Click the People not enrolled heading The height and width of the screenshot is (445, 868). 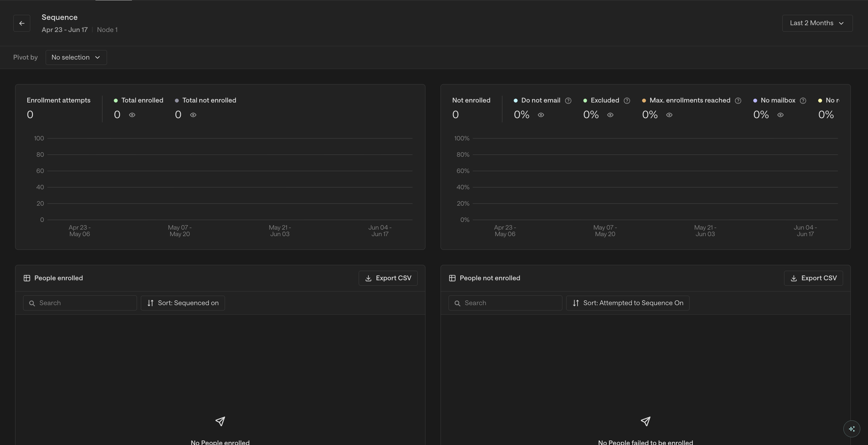pos(490,278)
